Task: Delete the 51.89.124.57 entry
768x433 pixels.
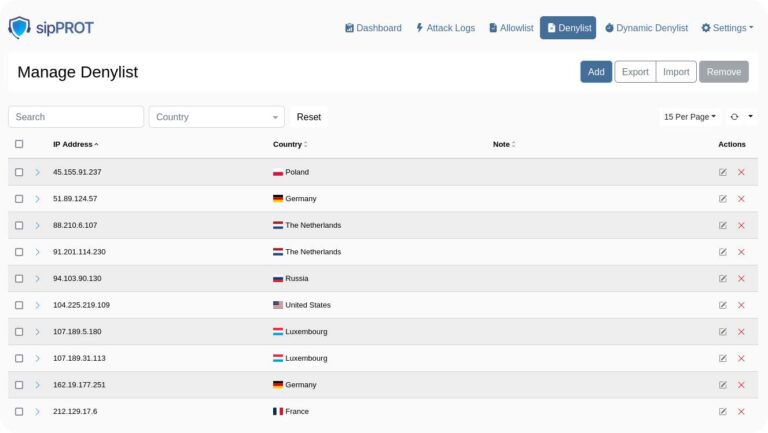Action: coord(741,198)
